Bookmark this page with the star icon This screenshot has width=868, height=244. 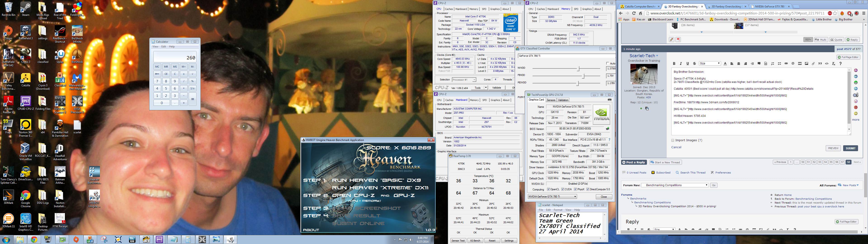(x=835, y=14)
